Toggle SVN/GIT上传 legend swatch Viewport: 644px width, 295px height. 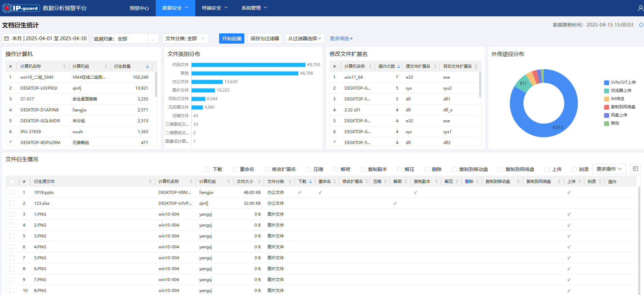[607, 82]
